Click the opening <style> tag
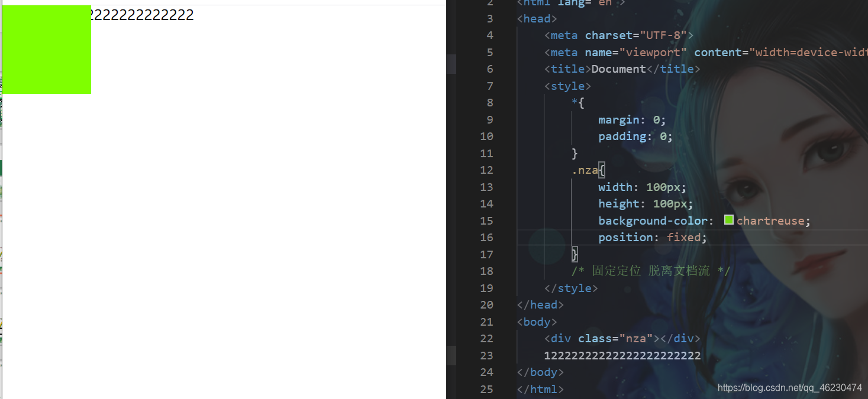Screen dimensions: 868x399 click(x=567, y=86)
